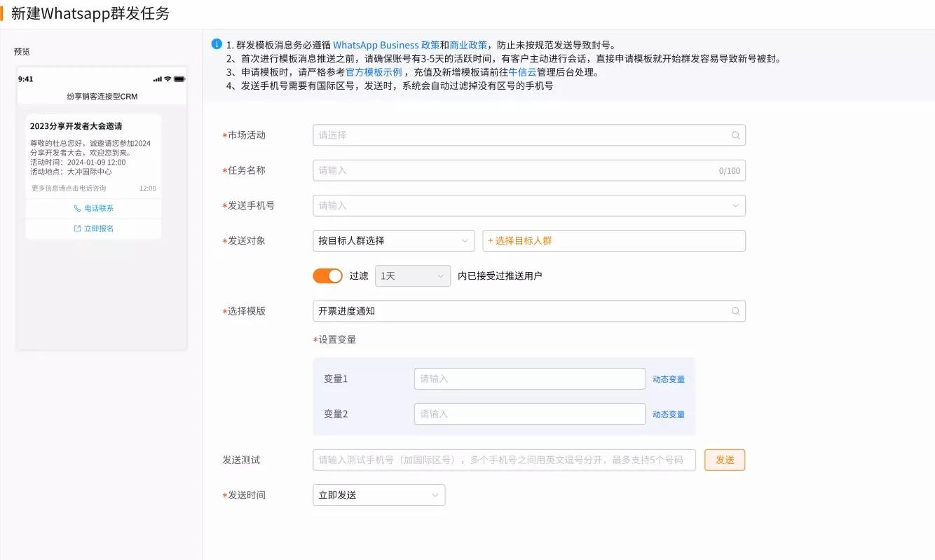Focus the 变量1 input field
Image resolution: width=935 pixels, height=560 pixels.
click(530, 378)
